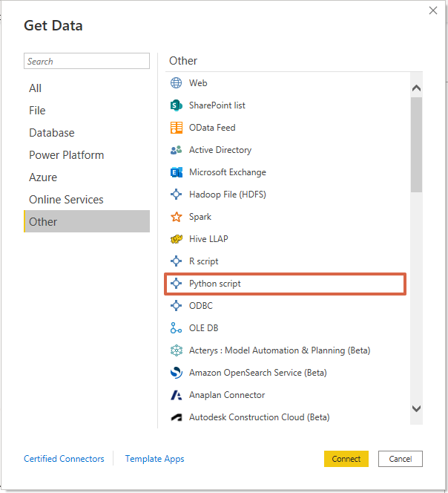
Task: Select the 'Active Directory' label
Action: 220,150
